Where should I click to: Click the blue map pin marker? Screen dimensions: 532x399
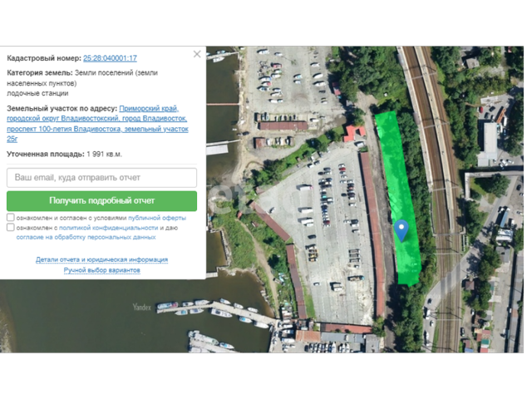401,231
